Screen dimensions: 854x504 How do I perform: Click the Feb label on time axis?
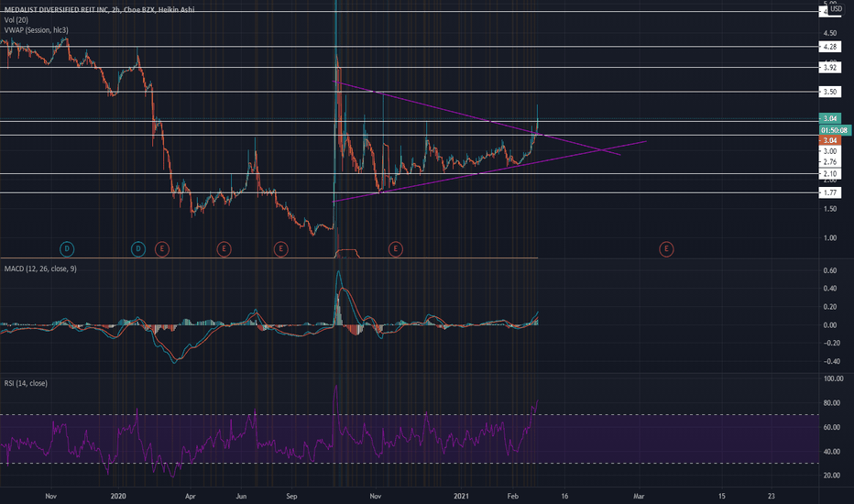(x=512, y=496)
